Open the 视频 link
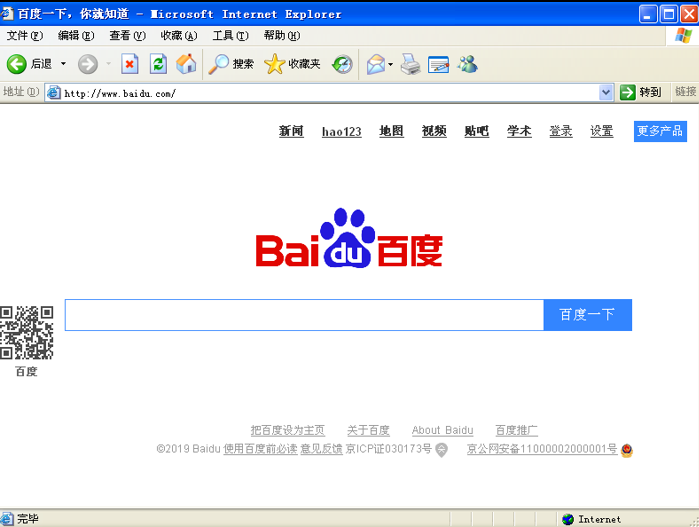 click(x=434, y=132)
